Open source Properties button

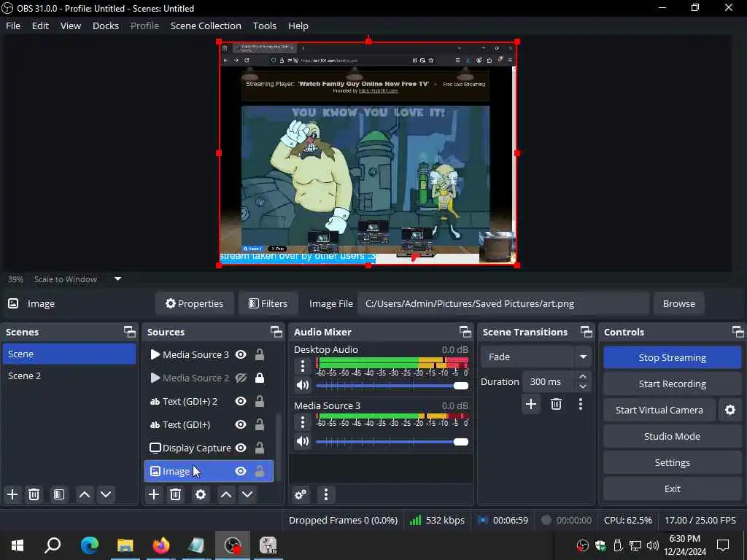(x=194, y=303)
